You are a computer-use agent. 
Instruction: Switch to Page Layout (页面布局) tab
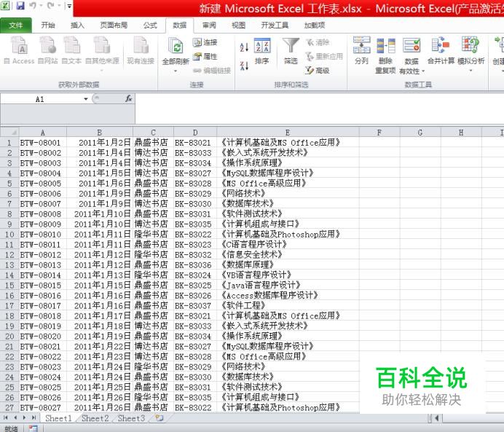pyautogui.click(x=114, y=25)
